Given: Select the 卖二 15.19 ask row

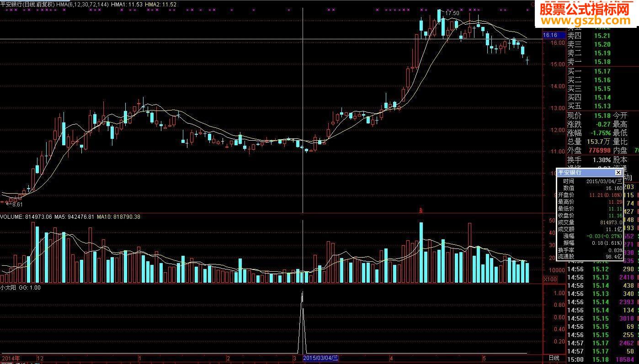Looking at the screenshot, I should [590, 53].
